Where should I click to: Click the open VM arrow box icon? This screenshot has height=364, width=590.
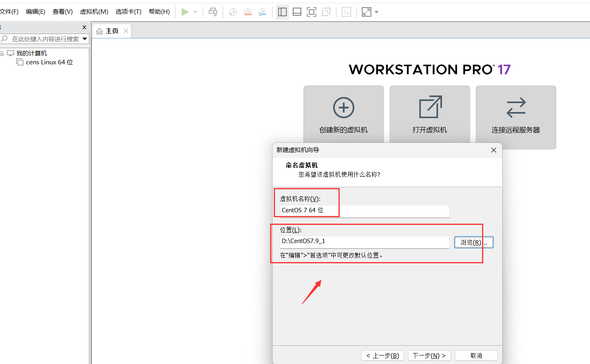(x=430, y=107)
